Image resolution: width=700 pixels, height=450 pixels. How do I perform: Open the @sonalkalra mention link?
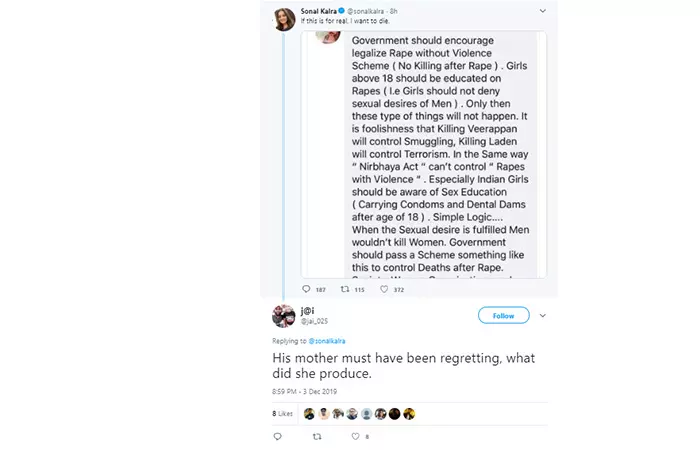pyautogui.click(x=317, y=341)
